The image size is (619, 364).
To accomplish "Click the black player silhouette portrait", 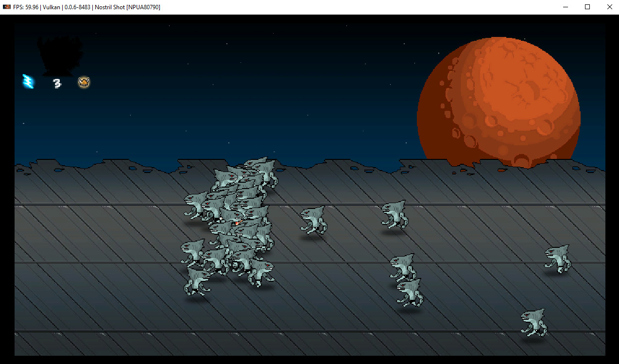I will [x=61, y=56].
